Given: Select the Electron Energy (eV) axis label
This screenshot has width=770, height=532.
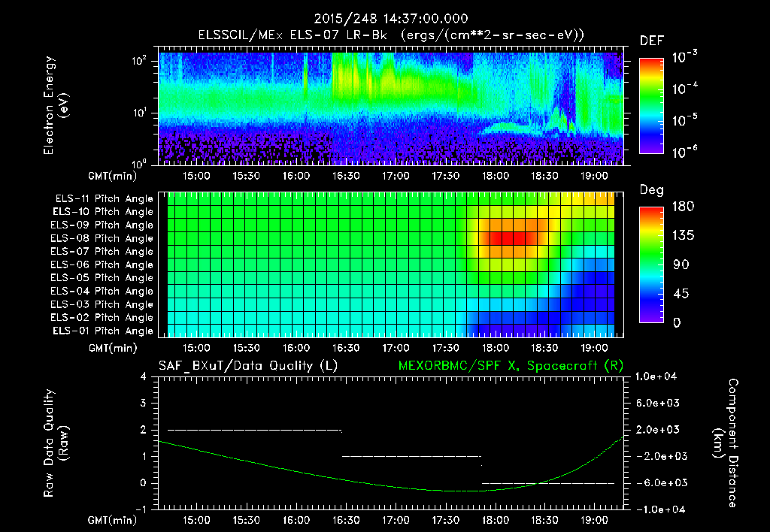Looking at the screenshot, I should (56, 105).
